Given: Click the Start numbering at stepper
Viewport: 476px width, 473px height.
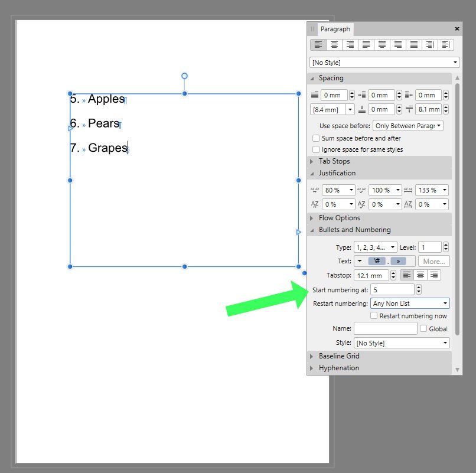Looking at the screenshot, I should (x=419, y=289).
